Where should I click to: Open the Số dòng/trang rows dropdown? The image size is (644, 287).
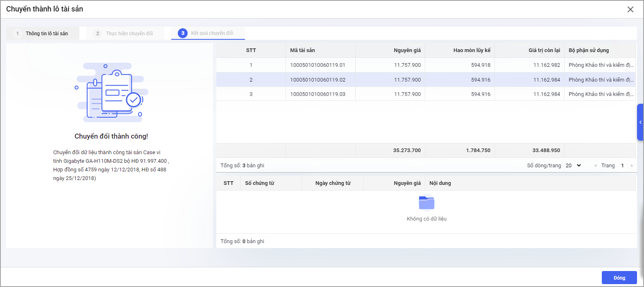pyautogui.click(x=574, y=166)
